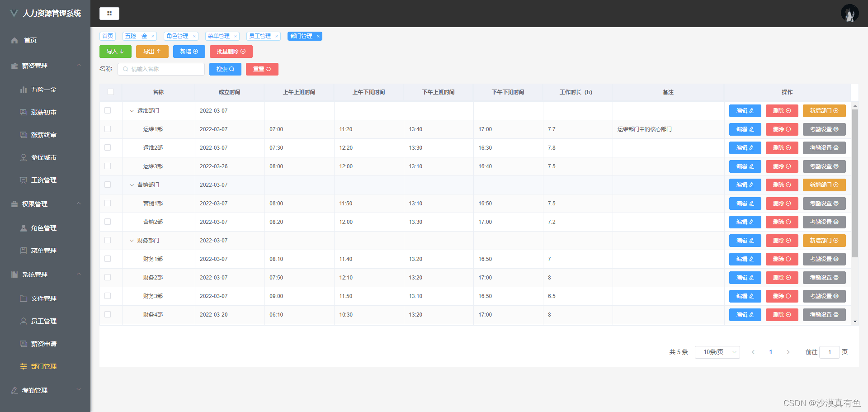Collapse the 权限管理 sidebar submenu
868x412 pixels.
click(79, 204)
